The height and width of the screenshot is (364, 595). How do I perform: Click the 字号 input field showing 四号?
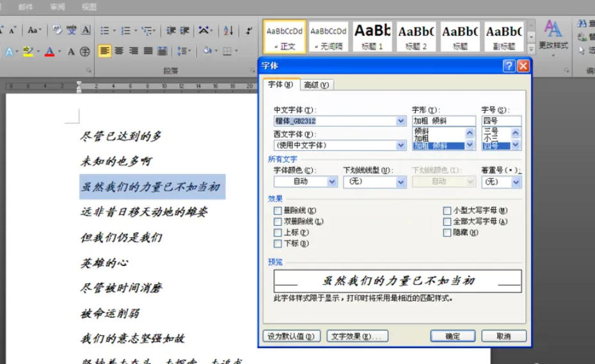coord(502,121)
